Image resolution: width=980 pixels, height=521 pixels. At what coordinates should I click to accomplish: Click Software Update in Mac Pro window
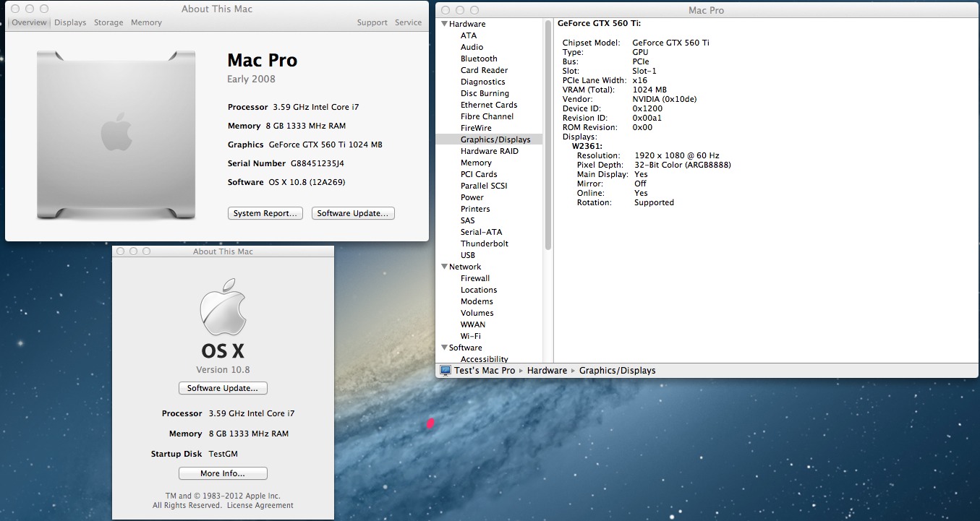click(x=353, y=213)
